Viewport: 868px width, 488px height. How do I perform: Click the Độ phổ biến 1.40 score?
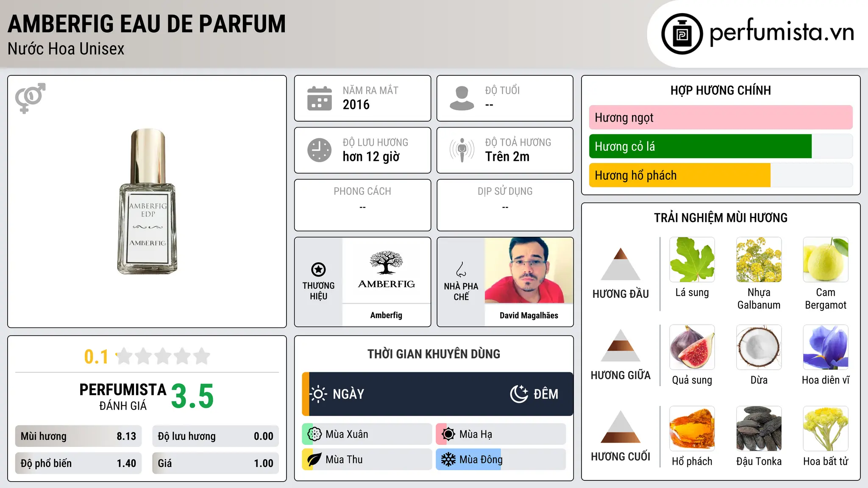(78, 463)
